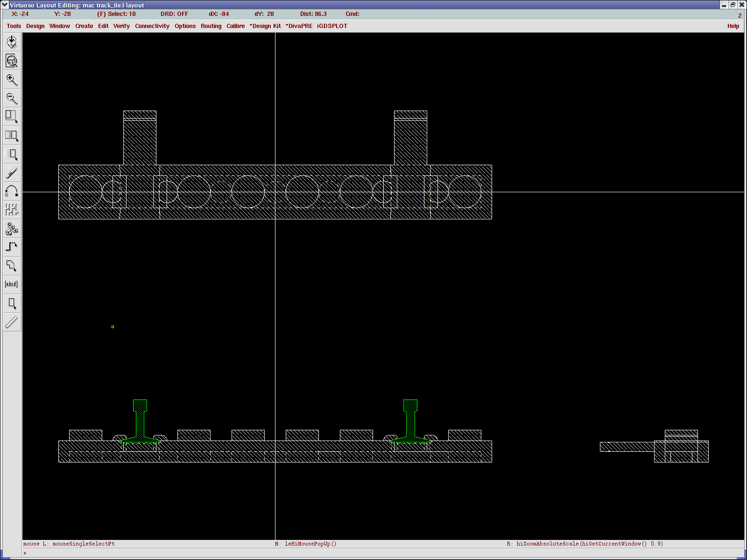Undo the last edit with Undo icon
Image resolution: width=747 pixels, height=560 pixels.
click(x=12, y=191)
